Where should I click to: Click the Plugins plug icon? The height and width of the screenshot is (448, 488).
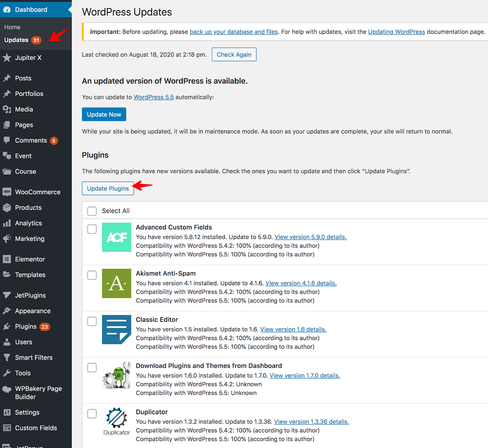coord(7,327)
